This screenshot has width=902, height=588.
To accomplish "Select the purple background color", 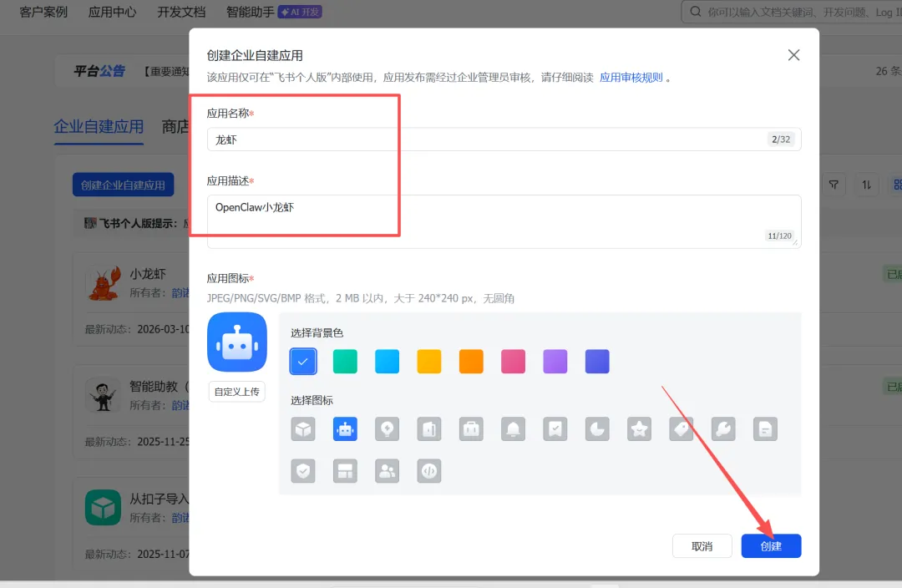I will [x=555, y=362].
